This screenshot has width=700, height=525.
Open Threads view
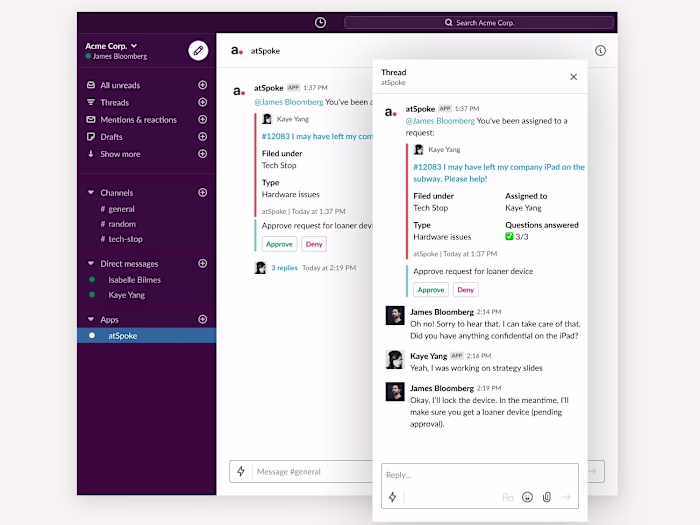(x=114, y=103)
